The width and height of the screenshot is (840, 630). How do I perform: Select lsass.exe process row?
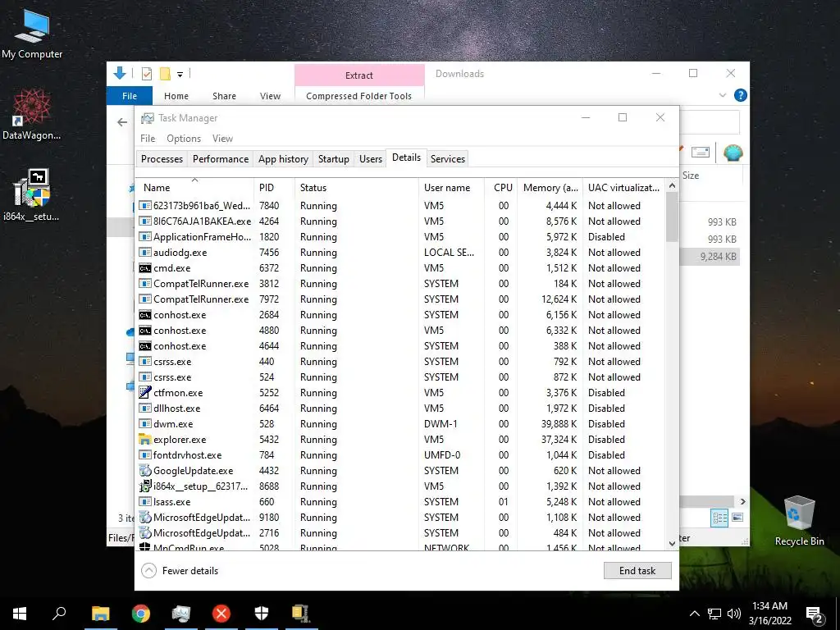click(400, 502)
